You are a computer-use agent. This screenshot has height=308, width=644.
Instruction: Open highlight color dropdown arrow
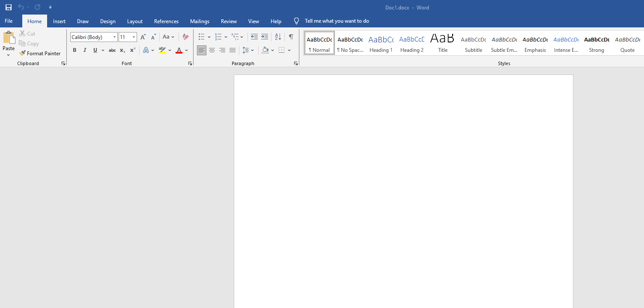[x=170, y=50]
